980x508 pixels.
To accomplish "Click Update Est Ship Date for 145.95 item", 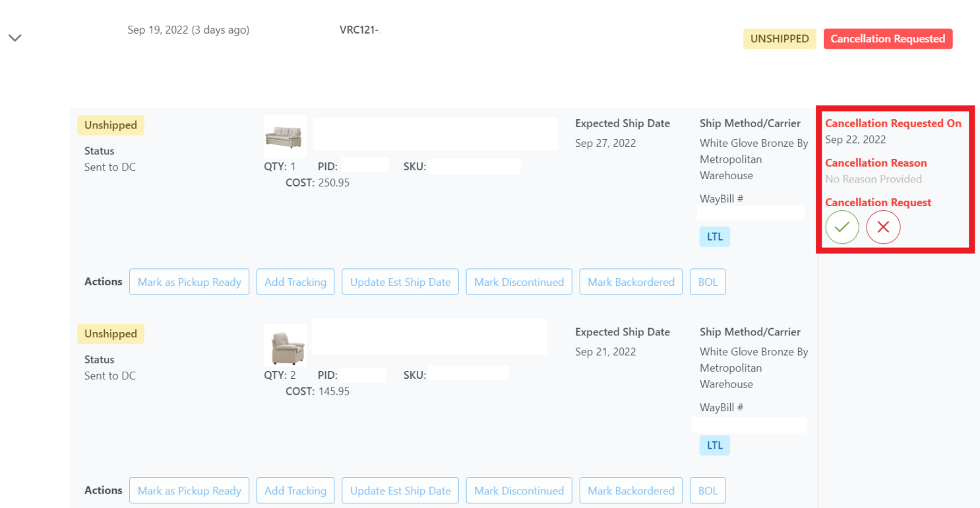I will pos(400,490).
